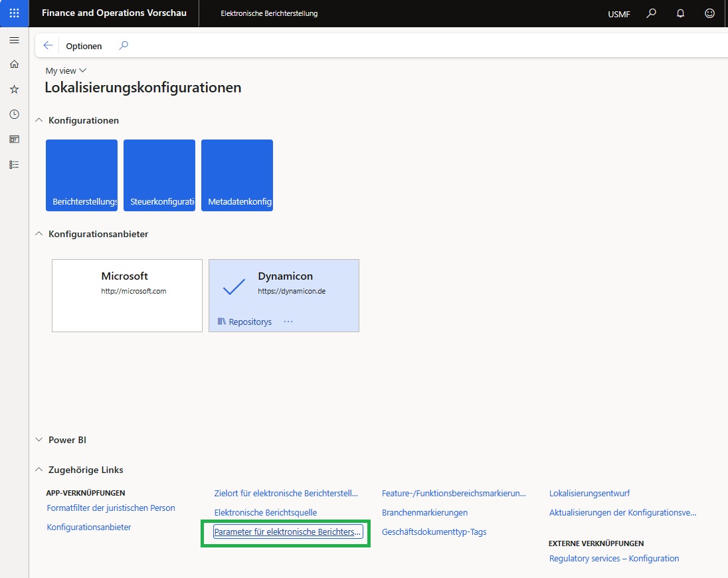Click the search magnifier in top bar

coord(652,13)
